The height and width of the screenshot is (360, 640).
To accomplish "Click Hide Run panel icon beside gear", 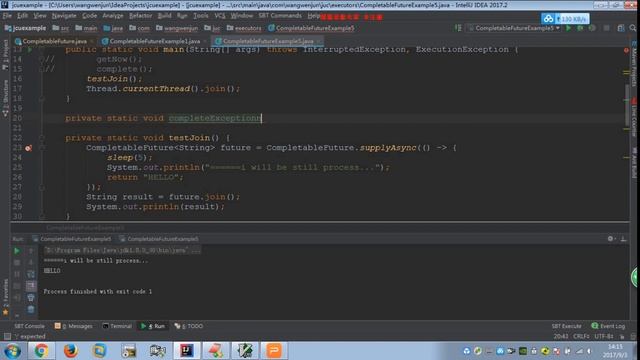I will (623, 239).
